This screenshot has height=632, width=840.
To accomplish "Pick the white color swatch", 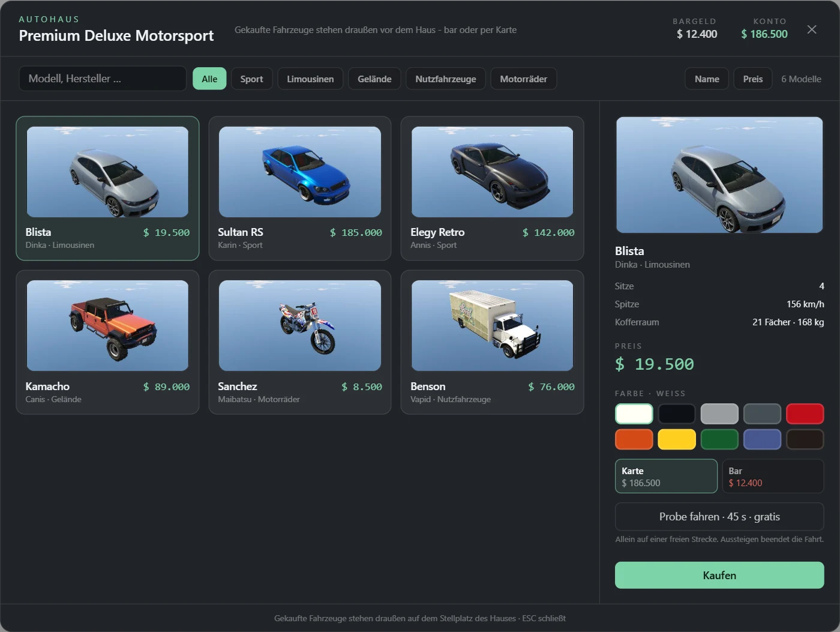I will 634,414.
